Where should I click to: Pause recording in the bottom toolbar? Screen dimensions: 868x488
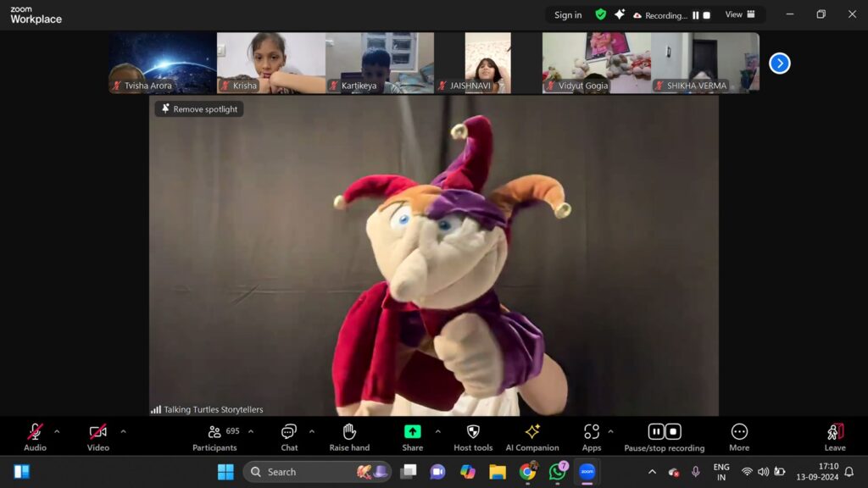(656, 431)
